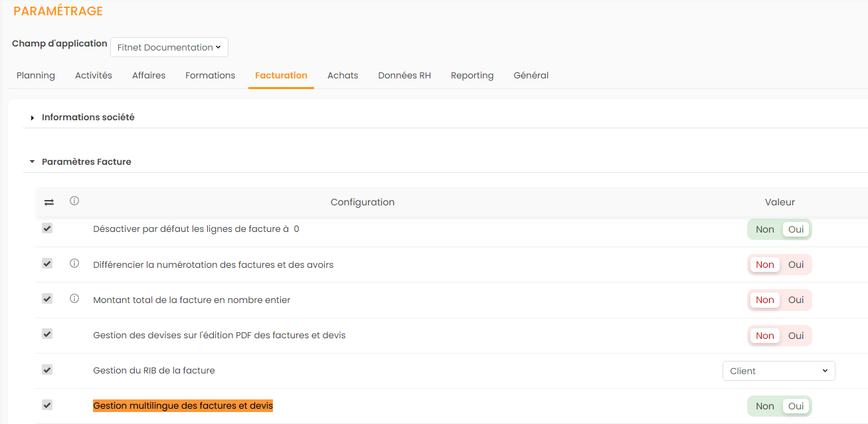Open the Champ d'application dropdown
Image resolution: width=868 pixels, height=424 pixels.
[169, 47]
